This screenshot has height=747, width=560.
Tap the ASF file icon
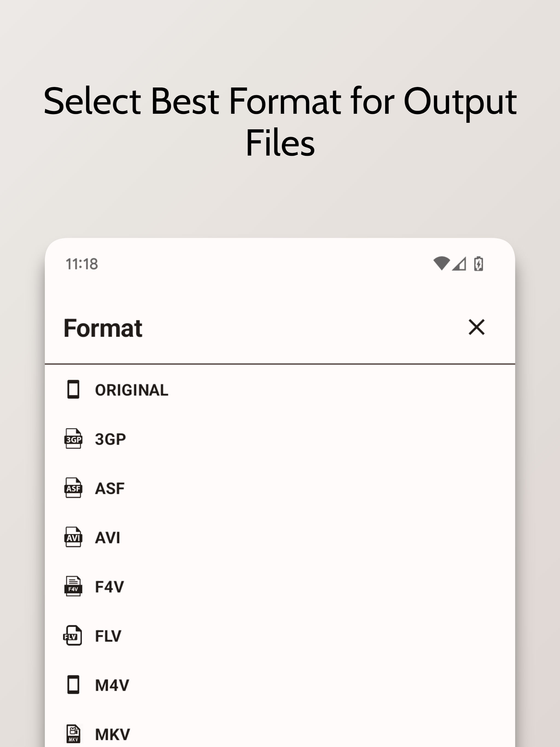coord(73,488)
